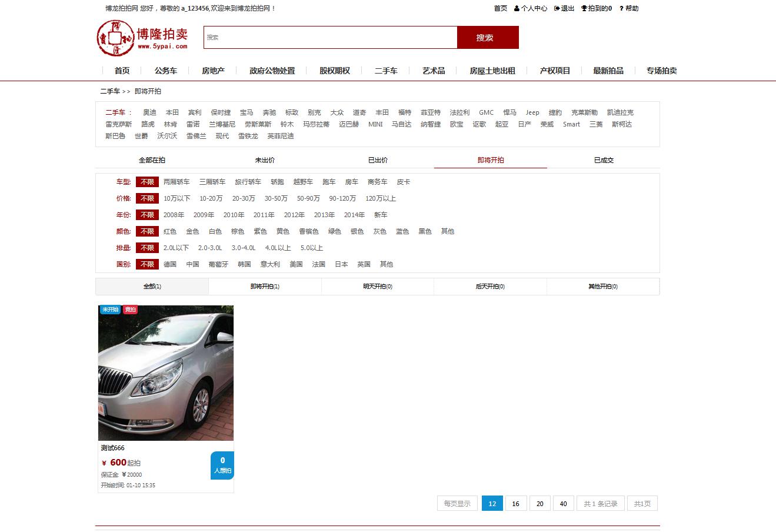Click the 博隆拍卖 site logo

pos(142,38)
